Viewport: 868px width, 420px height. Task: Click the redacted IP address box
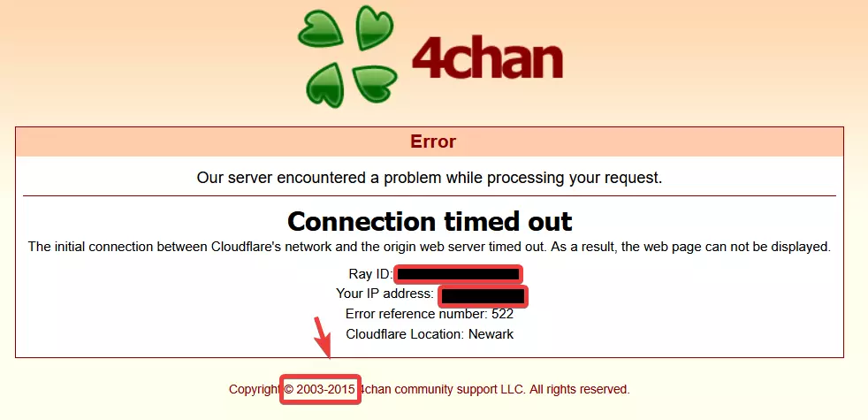[x=483, y=296]
